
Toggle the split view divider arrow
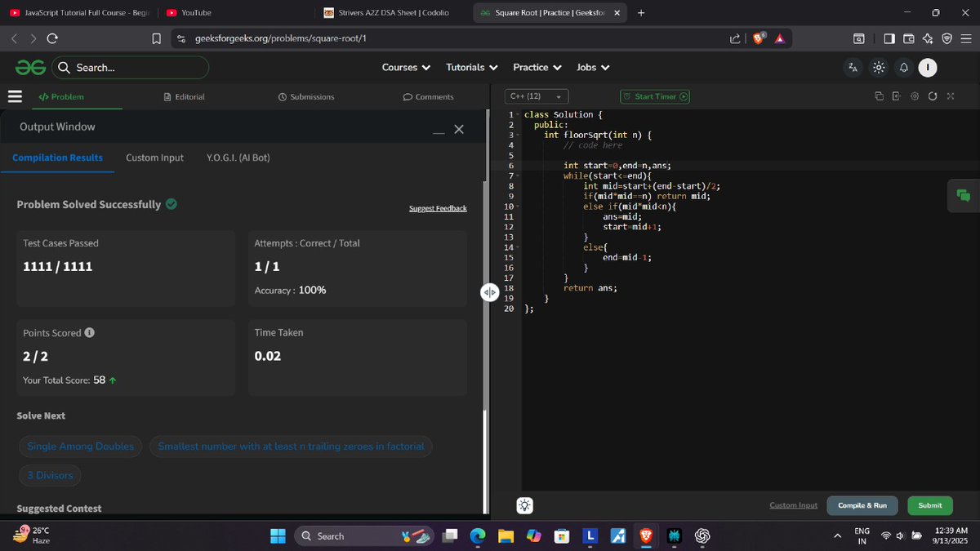point(489,291)
